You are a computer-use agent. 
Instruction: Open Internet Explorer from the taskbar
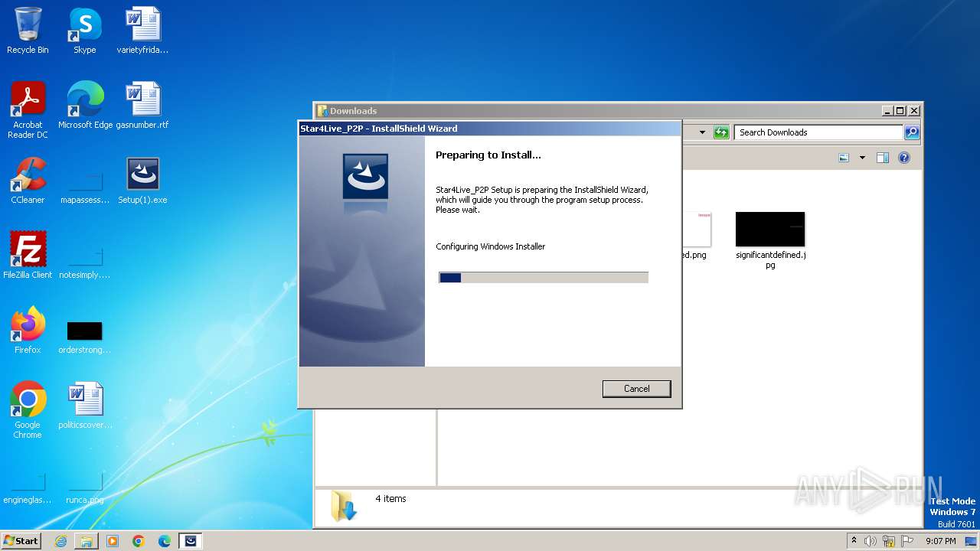pos(60,540)
